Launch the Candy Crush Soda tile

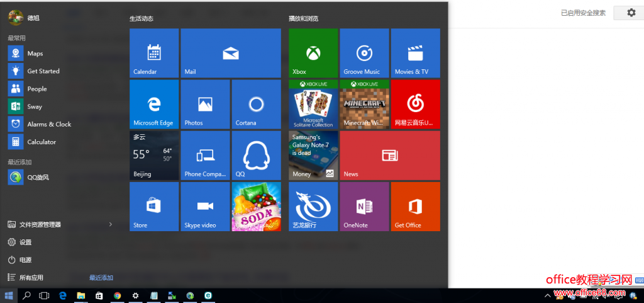[257, 207]
